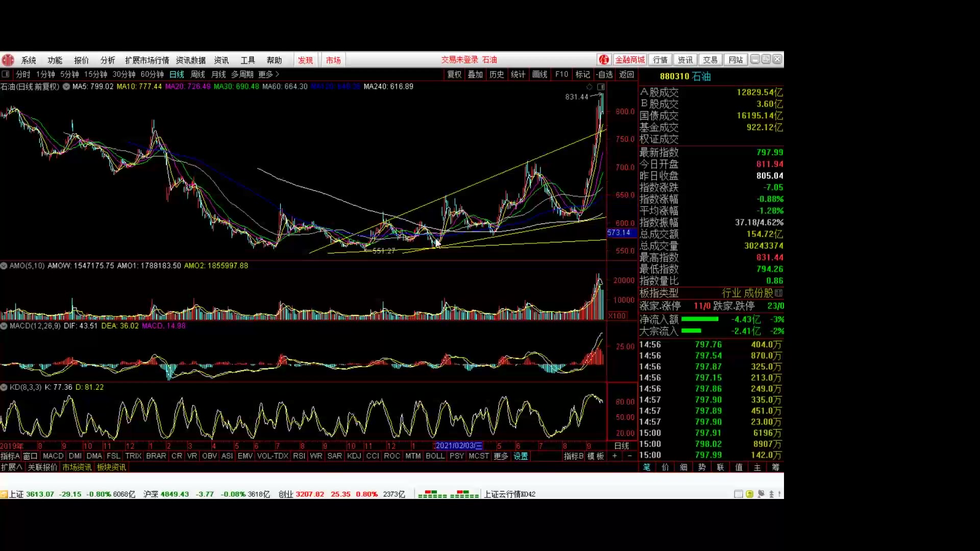This screenshot has width=980, height=551.
Task: Switch chart to 分时 view
Action: point(23,74)
